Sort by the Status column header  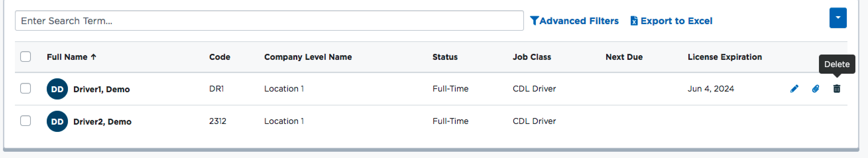click(445, 57)
